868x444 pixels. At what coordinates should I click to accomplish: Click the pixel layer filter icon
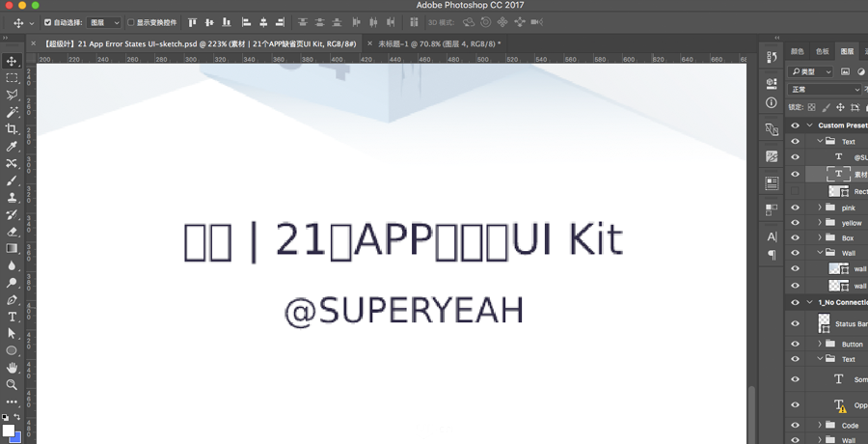tap(845, 71)
